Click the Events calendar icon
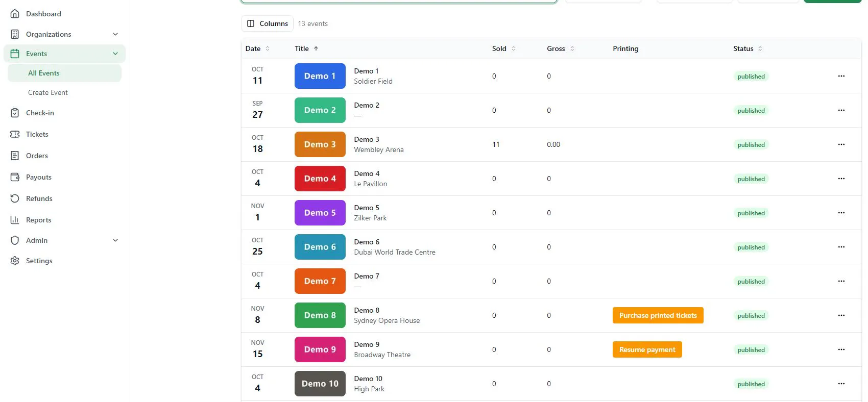This screenshot has height=402, width=868. pyautogui.click(x=15, y=54)
